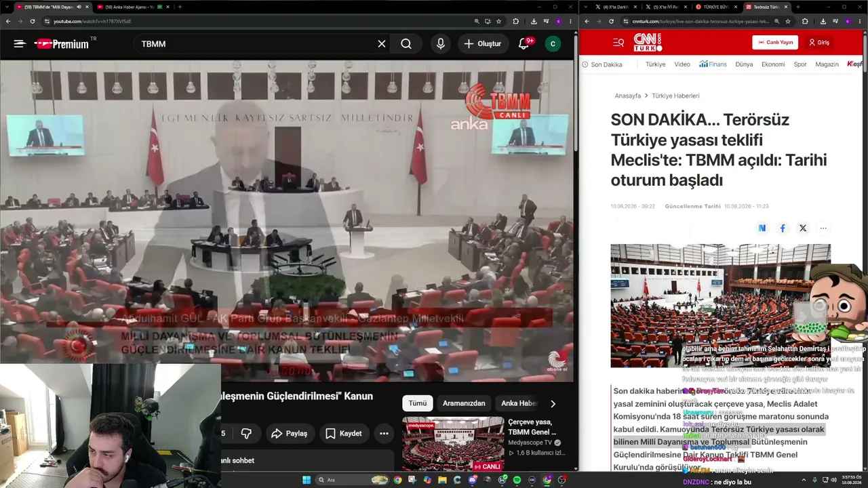868x488 pixels.
Task: Open the YouTube guide hamburger menu
Action: pyautogui.click(x=20, y=43)
